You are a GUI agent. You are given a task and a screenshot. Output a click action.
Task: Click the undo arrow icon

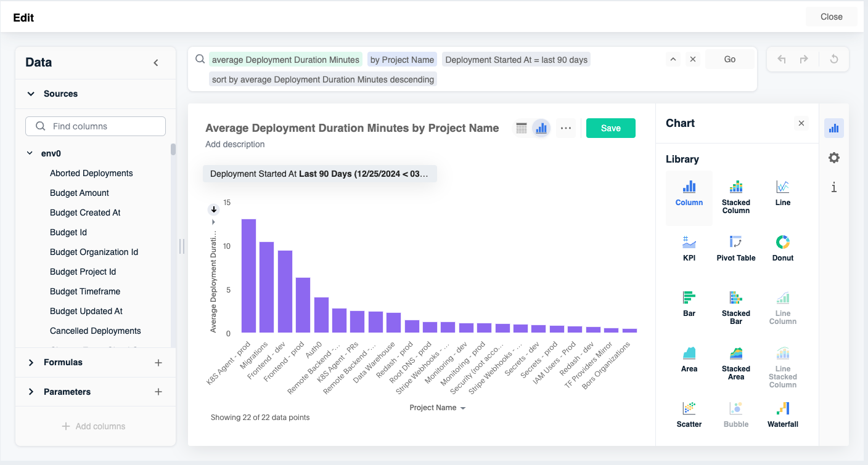[x=782, y=59]
